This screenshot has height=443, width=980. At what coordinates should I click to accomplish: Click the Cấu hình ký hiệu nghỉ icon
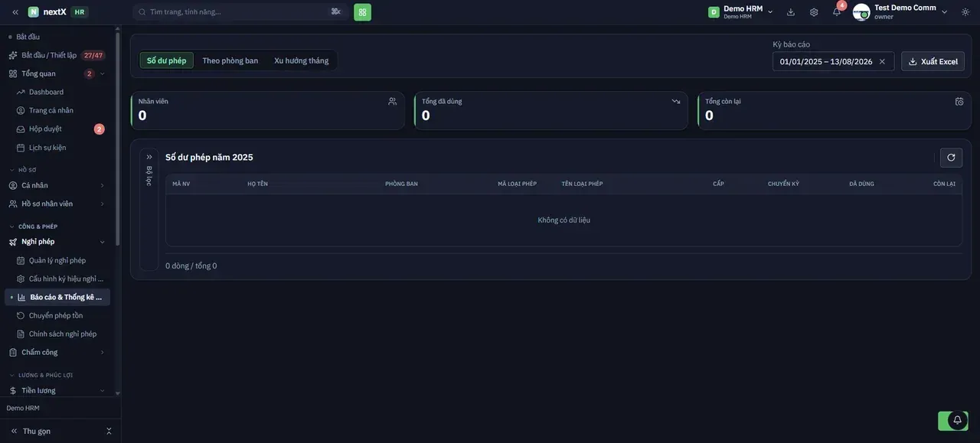tap(21, 279)
